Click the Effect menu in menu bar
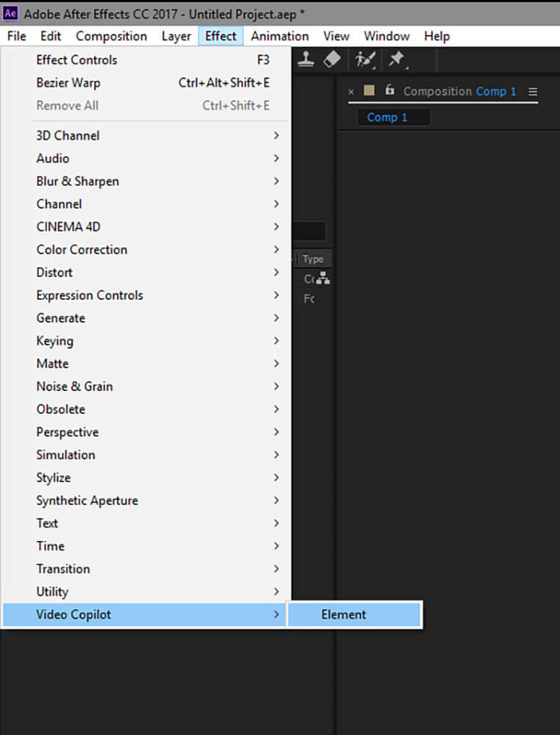 coord(220,36)
